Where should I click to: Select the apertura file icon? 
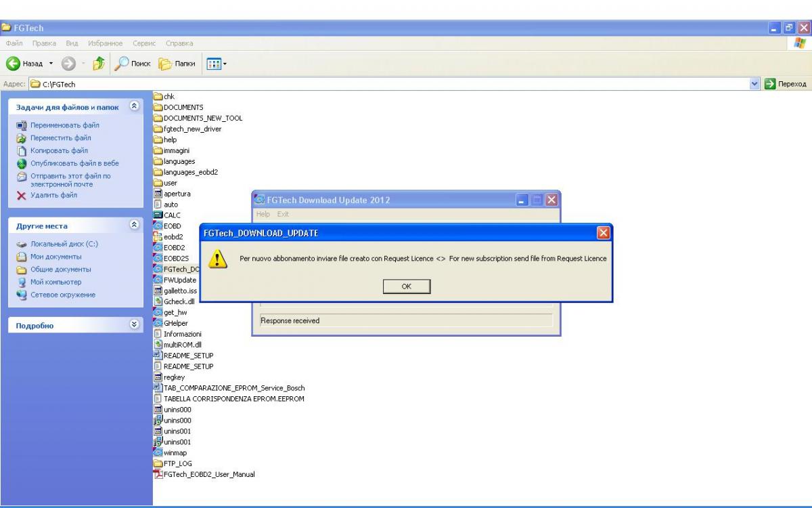[x=159, y=194]
